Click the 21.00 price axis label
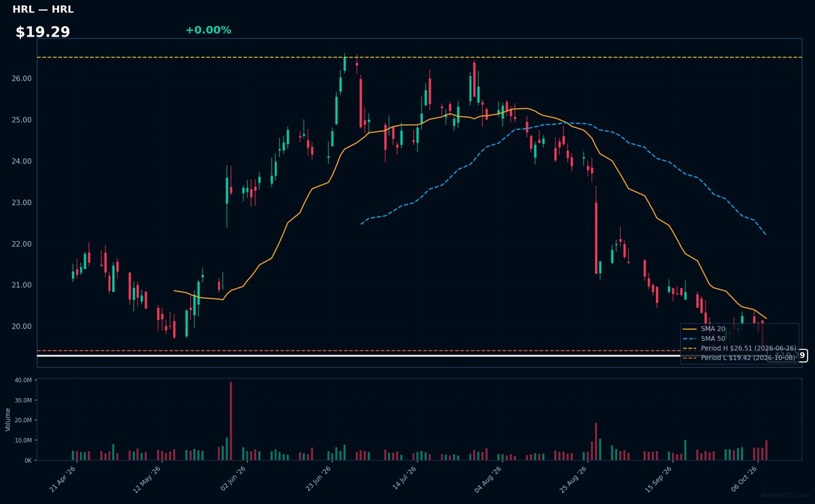The image size is (815, 504). point(22,285)
